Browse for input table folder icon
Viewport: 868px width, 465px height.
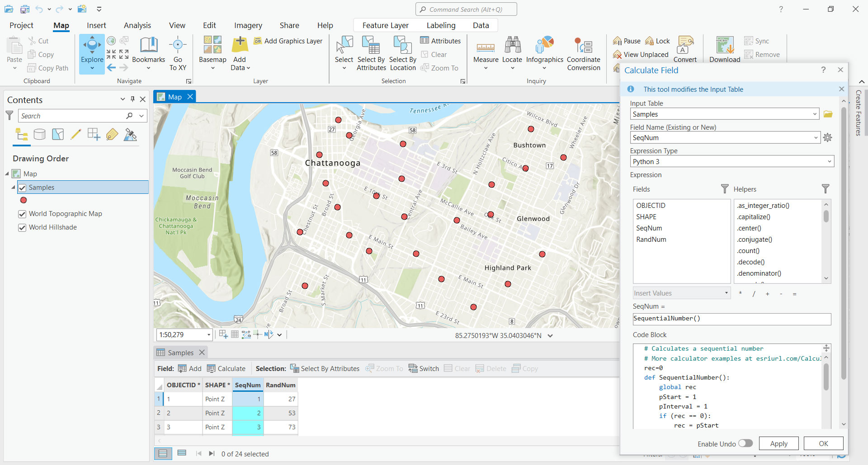828,114
